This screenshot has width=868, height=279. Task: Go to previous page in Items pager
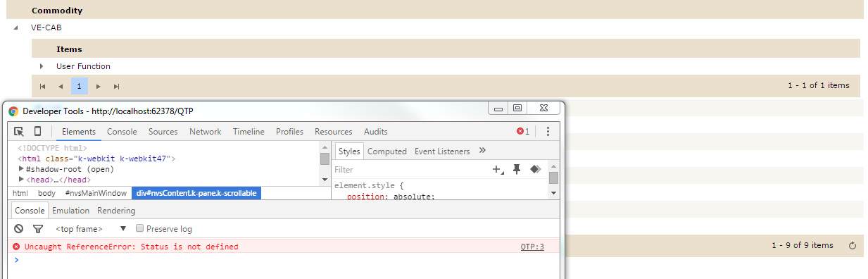pos(61,86)
